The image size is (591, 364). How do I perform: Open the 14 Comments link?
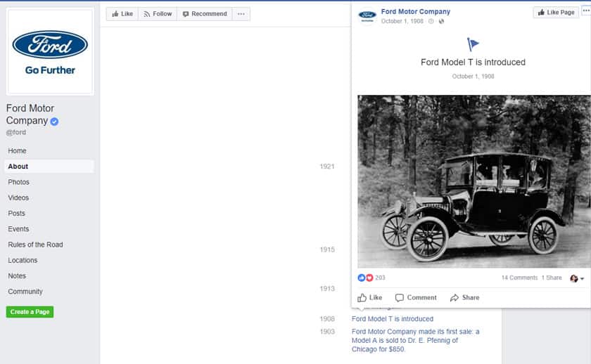pyautogui.click(x=519, y=278)
